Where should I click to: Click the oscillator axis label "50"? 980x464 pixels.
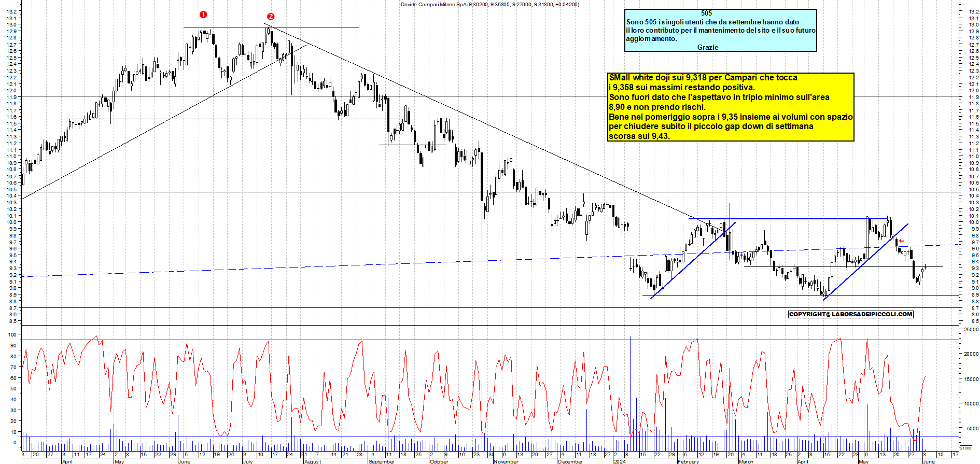click(x=13, y=388)
